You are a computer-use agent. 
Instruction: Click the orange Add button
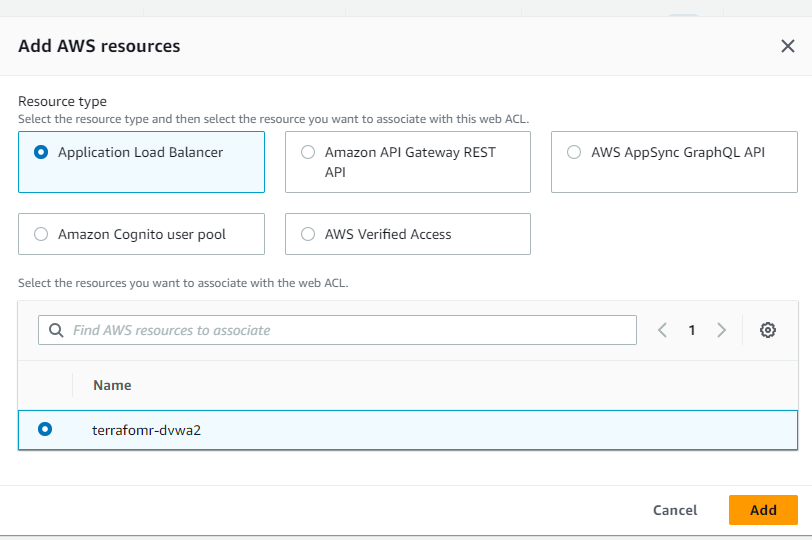point(763,510)
